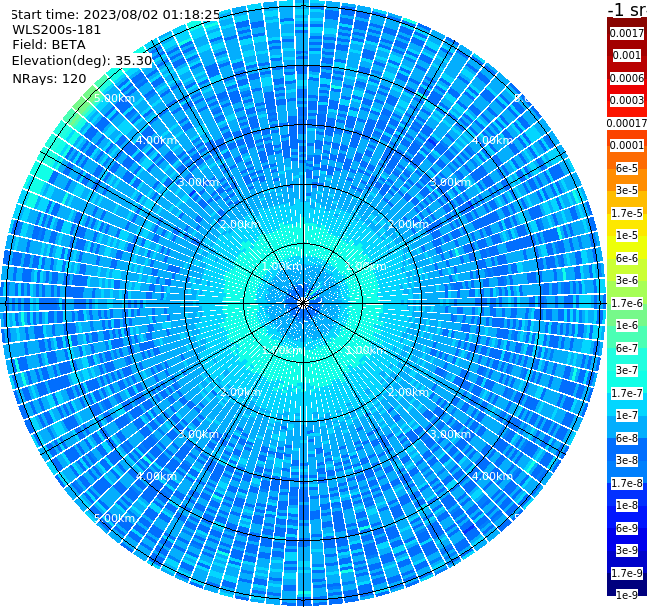Click the 6e-6 colorbar label

[627, 258]
